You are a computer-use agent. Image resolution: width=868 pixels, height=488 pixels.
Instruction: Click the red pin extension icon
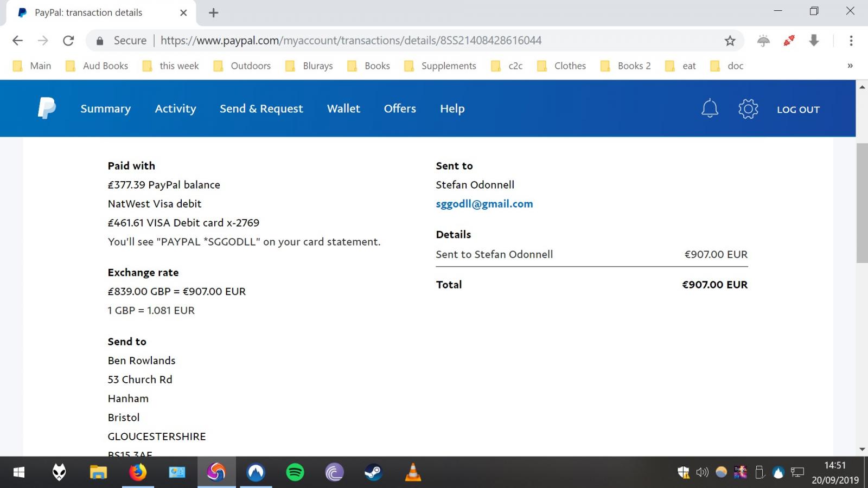[789, 40]
